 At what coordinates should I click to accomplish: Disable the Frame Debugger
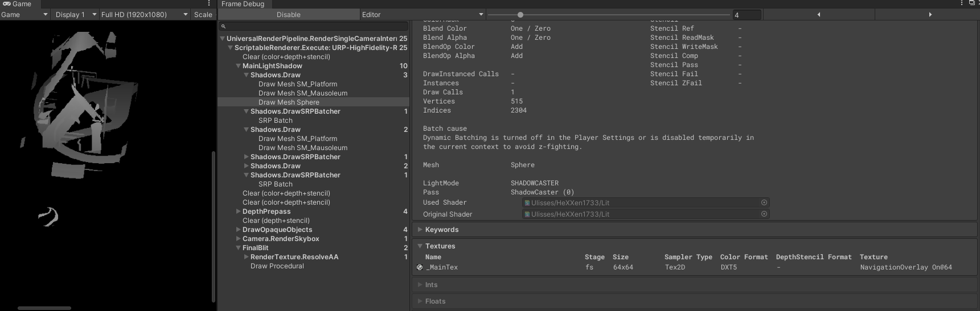[288, 15]
